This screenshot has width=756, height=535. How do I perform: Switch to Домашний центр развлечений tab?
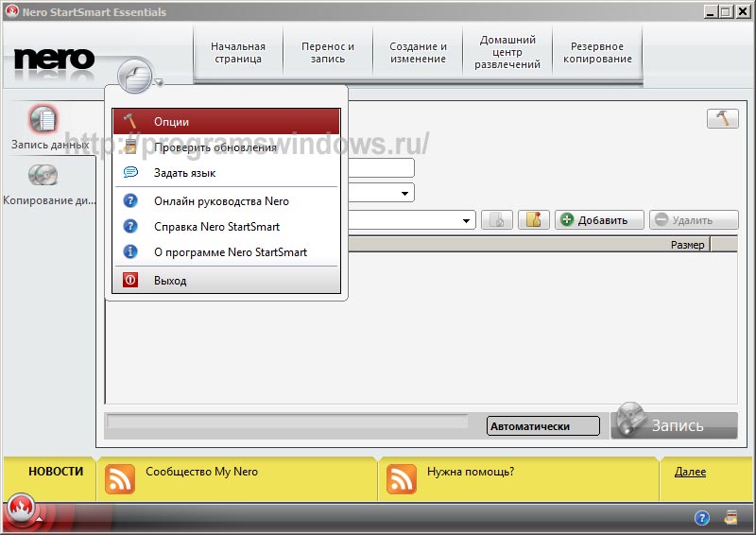(507, 53)
